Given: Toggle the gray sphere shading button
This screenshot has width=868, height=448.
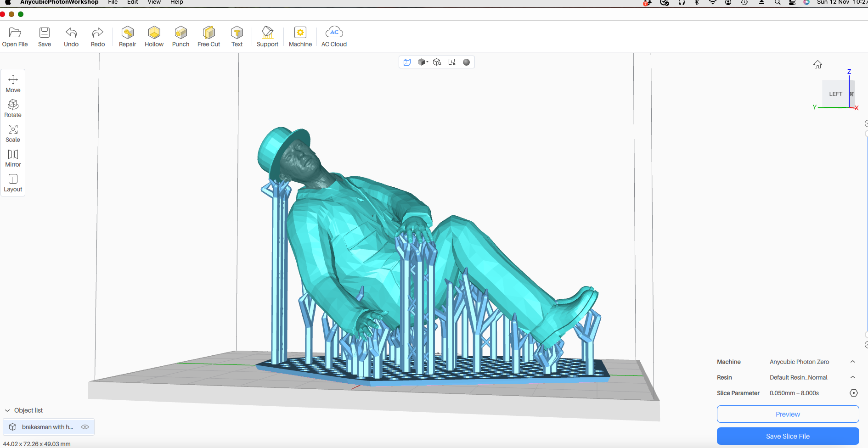Looking at the screenshot, I should click(x=466, y=62).
